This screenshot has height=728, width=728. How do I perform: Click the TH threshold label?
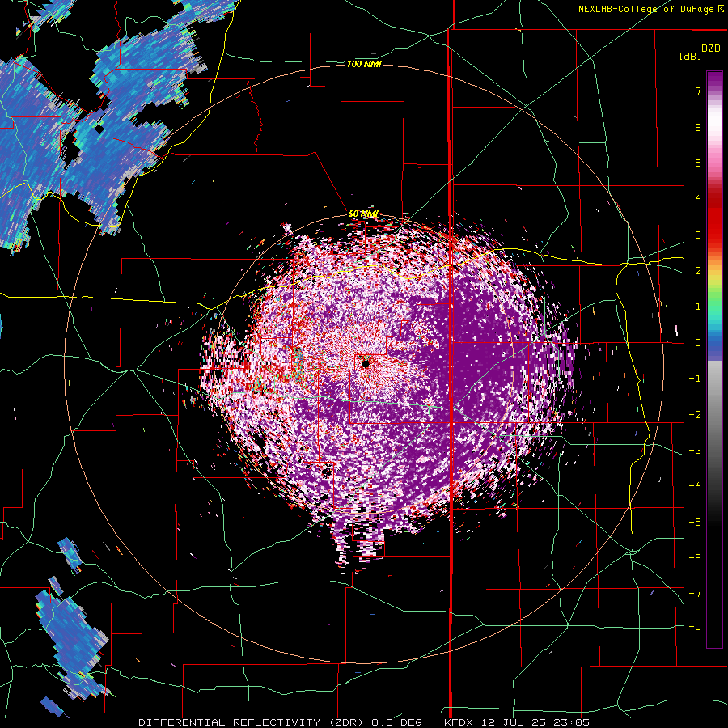coord(695,630)
